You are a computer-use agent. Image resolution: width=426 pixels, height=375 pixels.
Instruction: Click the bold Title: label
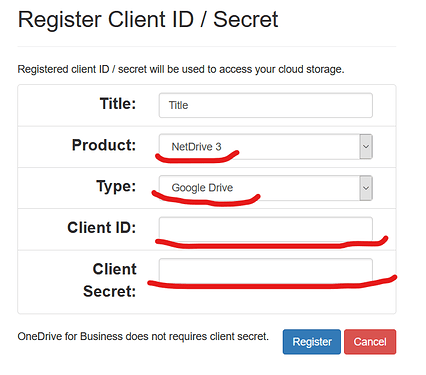point(118,104)
